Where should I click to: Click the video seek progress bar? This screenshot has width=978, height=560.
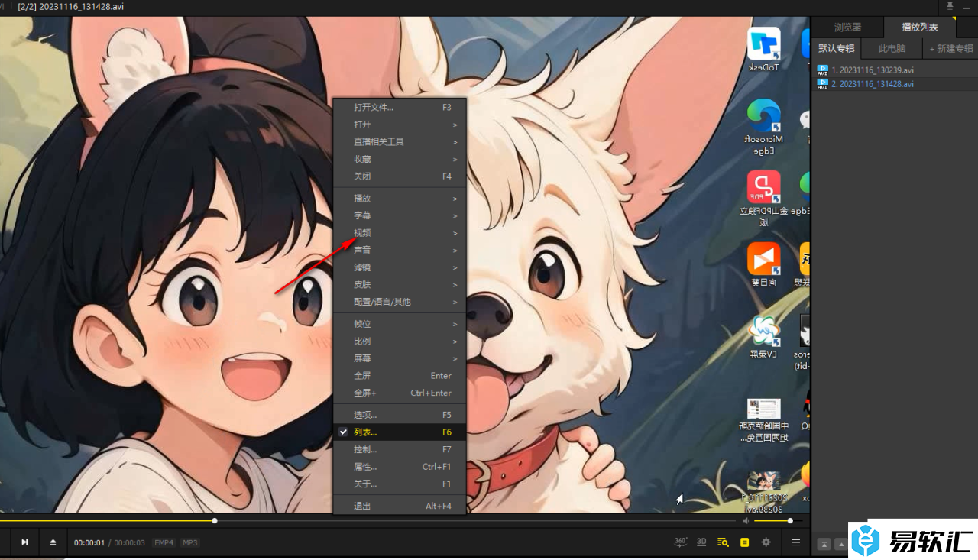tap(368, 521)
